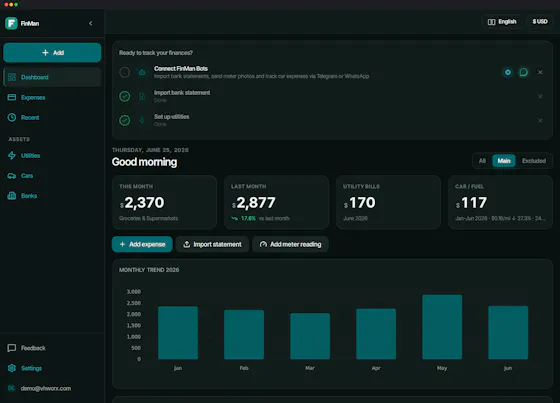Dismiss the Set up utilities item
The image size is (560, 403).
pos(540,120)
